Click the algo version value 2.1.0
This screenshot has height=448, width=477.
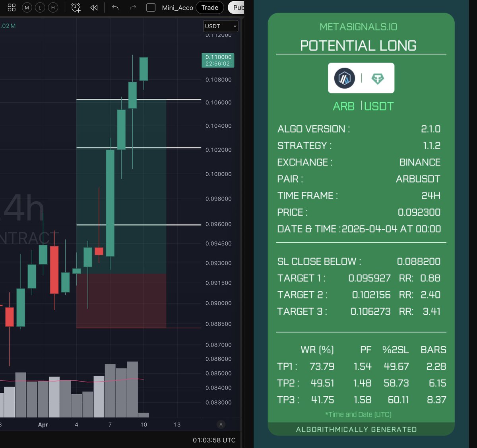pos(431,129)
